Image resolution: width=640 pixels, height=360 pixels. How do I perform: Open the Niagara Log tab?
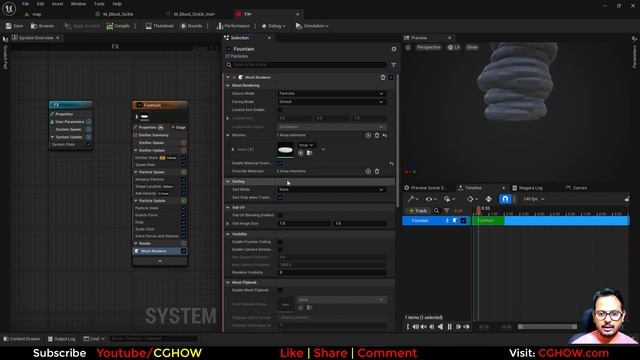pos(527,188)
